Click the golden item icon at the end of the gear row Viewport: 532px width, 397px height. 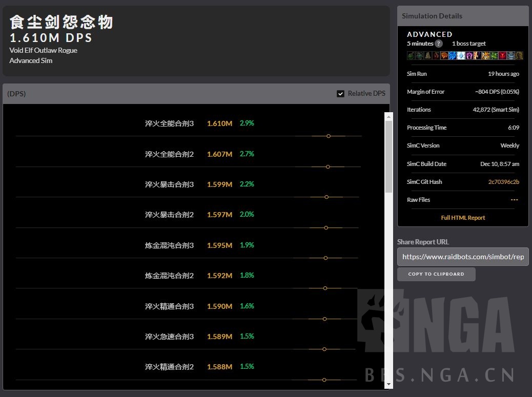pos(519,56)
